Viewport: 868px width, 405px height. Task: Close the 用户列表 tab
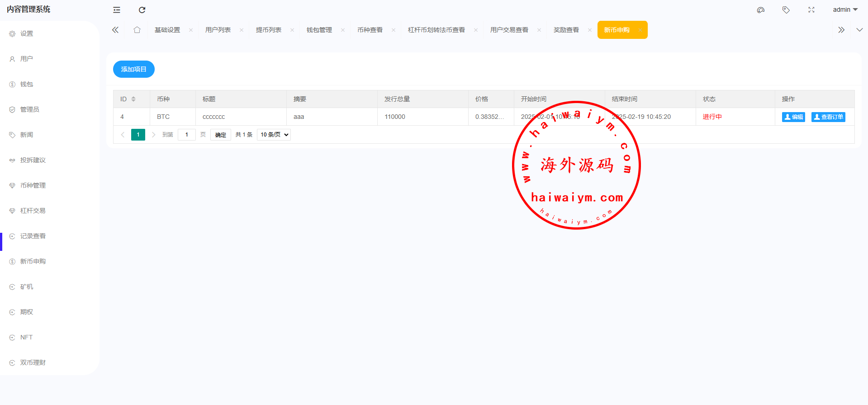click(242, 30)
